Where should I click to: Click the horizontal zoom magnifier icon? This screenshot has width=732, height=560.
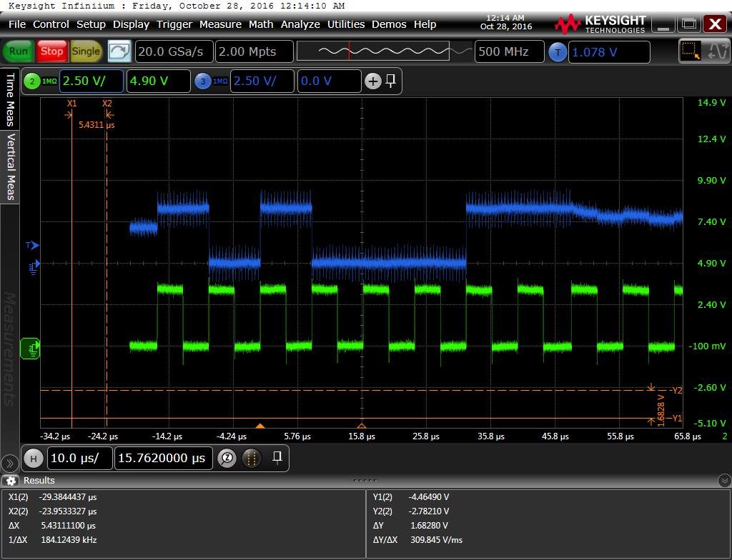(227, 458)
